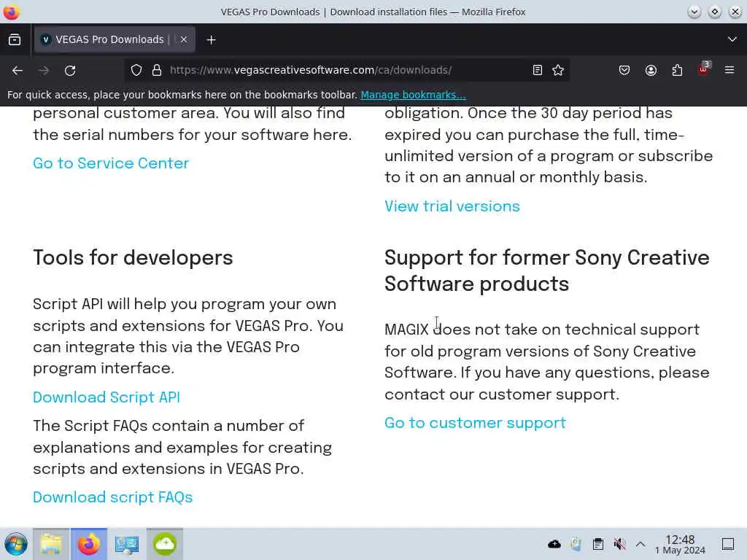
Task: Click the forward navigation arrow
Action: tap(44, 71)
